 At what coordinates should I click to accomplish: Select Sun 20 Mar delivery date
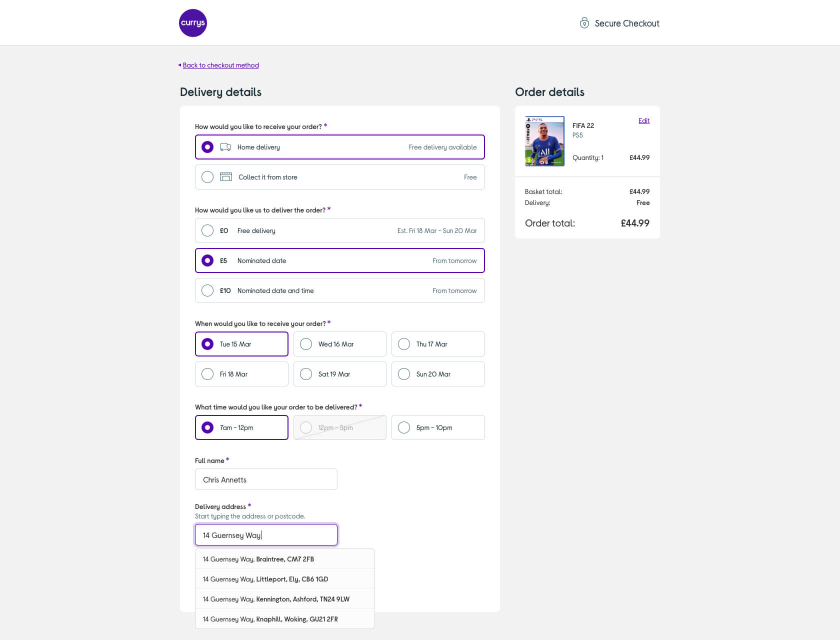coord(438,374)
